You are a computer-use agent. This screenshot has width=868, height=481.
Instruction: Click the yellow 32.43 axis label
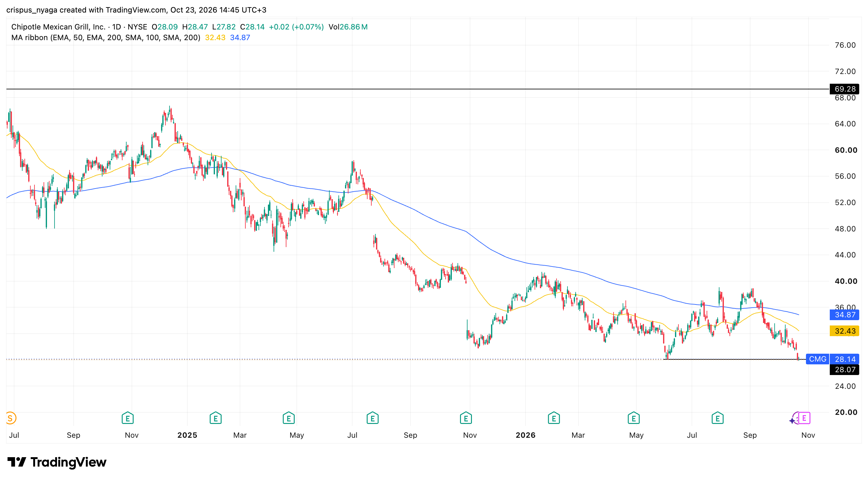845,331
